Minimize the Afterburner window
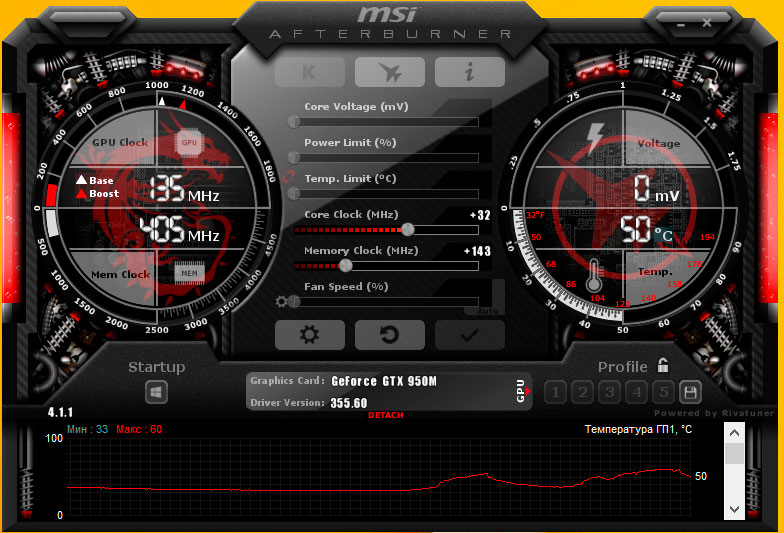The height and width of the screenshot is (533, 784). coord(680,24)
